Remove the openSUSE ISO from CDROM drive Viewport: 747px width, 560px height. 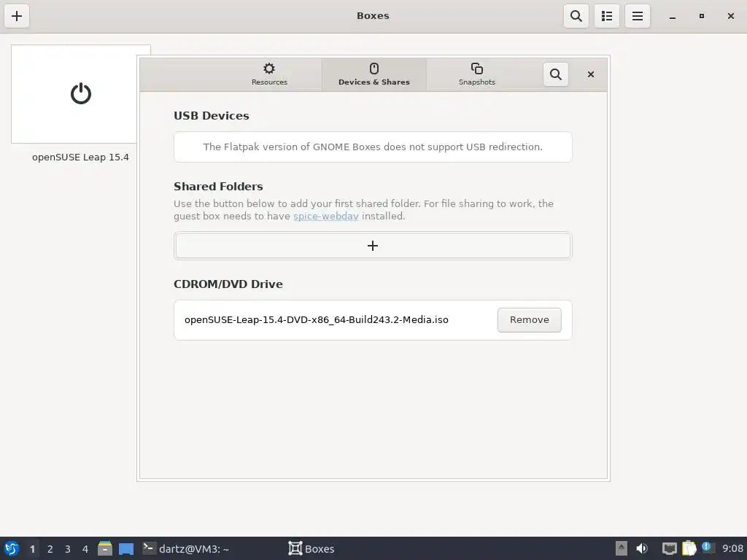point(530,320)
